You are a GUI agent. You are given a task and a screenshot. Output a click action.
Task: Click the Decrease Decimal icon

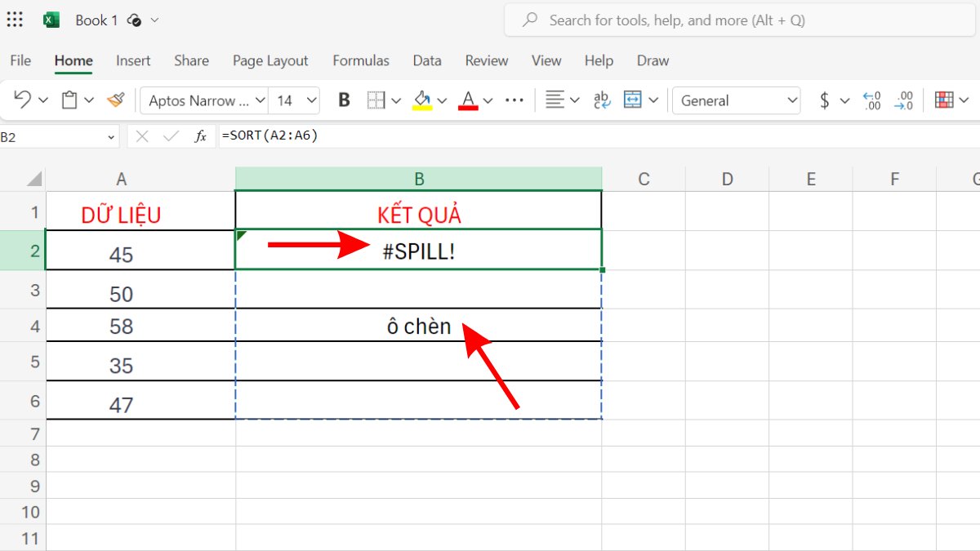tap(904, 100)
